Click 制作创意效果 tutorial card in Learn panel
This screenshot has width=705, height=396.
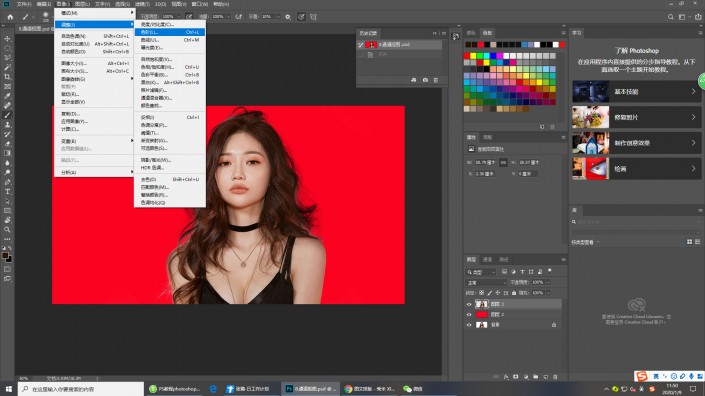[x=636, y=143]
